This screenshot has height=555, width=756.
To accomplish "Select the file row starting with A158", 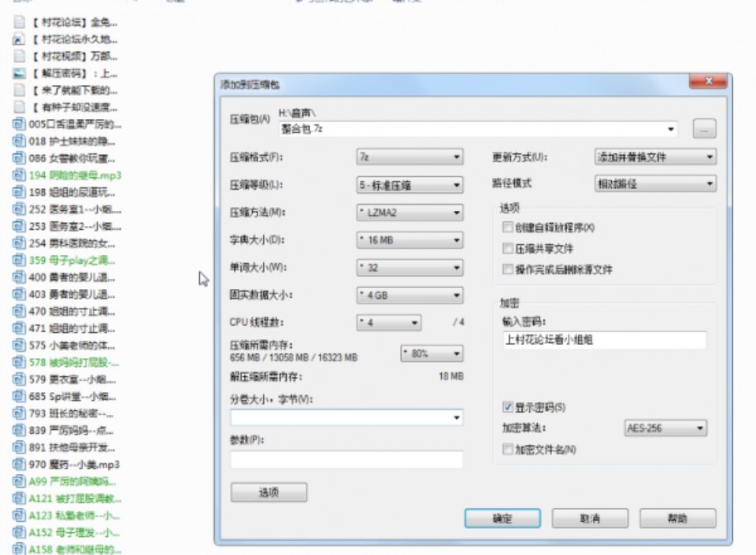I will click(66, 549).
